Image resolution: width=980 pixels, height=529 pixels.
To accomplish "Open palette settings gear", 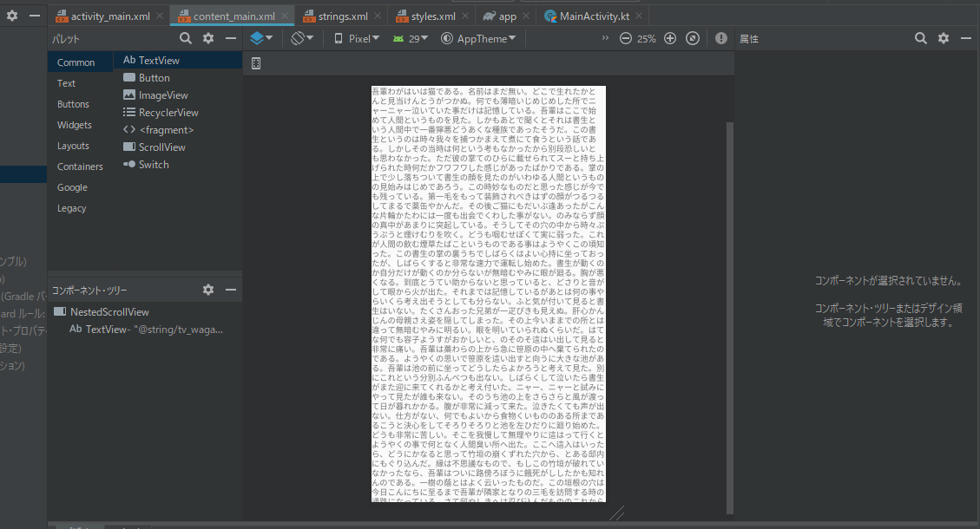I will [208, 39].
